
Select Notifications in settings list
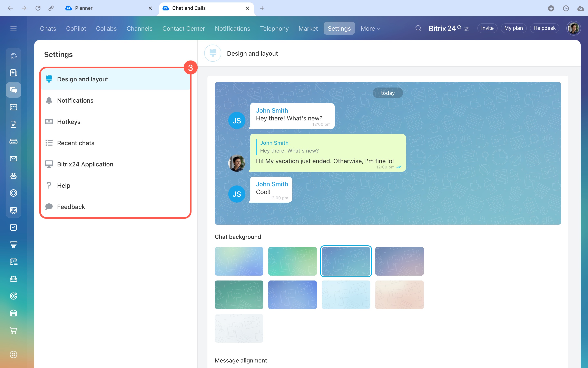click(x=115, y=101)
